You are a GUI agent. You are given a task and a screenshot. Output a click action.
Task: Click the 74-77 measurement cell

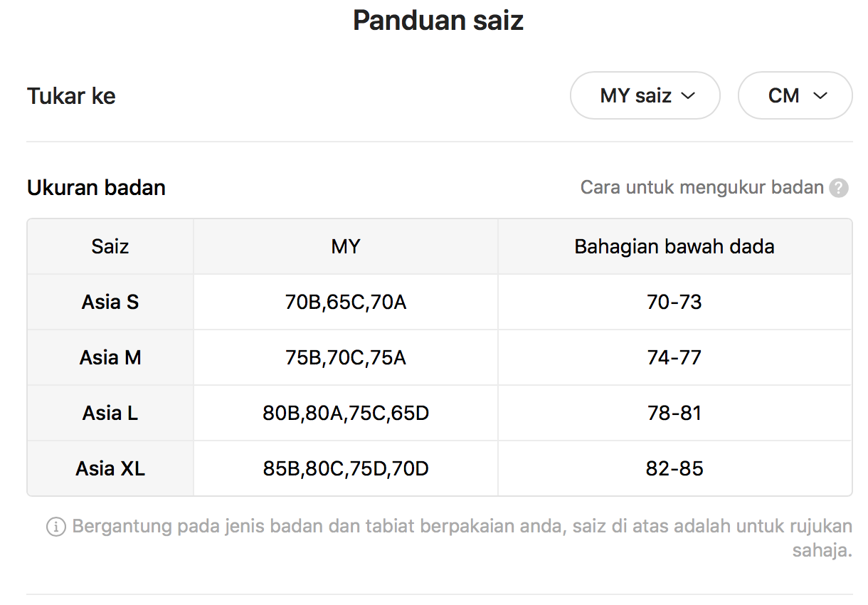674,357
